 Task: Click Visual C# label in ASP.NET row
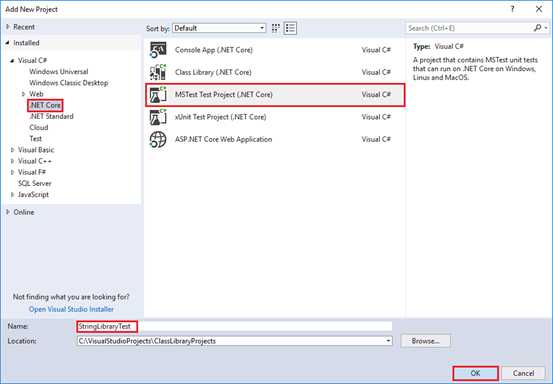(376, 139)
